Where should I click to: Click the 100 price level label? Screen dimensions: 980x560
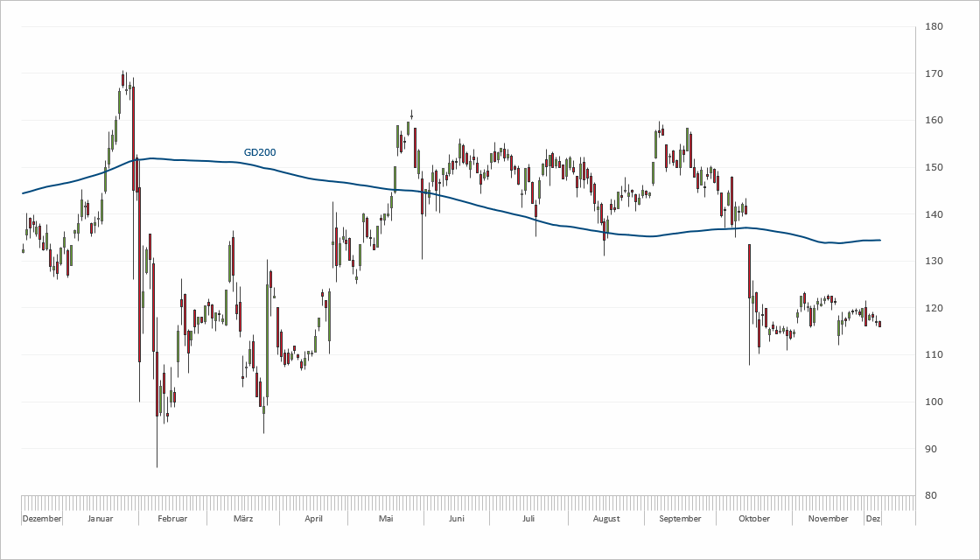click(x=934, y=402)
